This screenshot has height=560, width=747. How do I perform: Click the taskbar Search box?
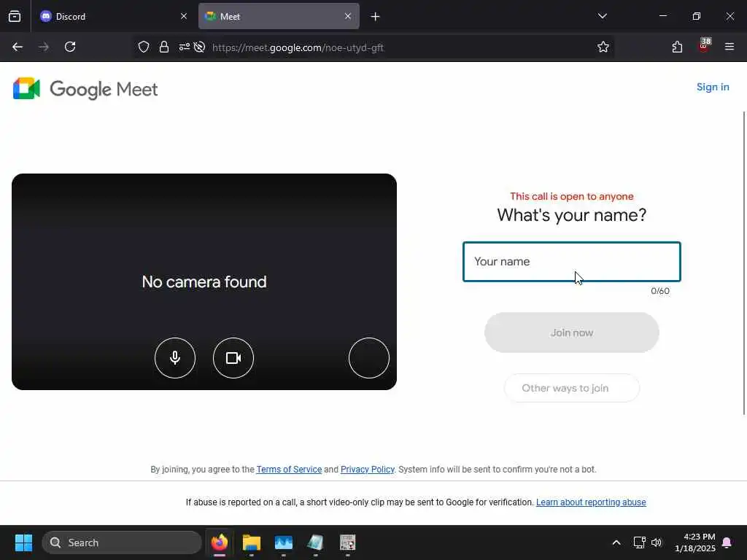point(122,542)
